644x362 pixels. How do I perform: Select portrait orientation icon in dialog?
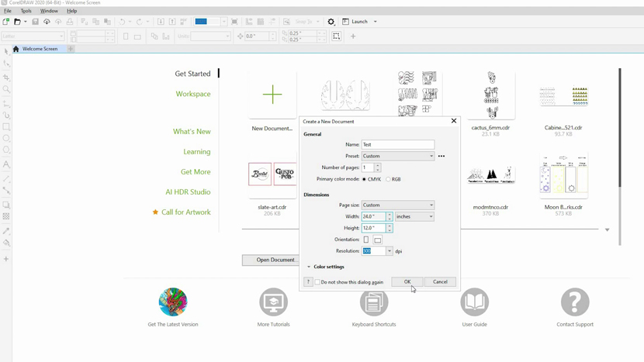(366, 240)
